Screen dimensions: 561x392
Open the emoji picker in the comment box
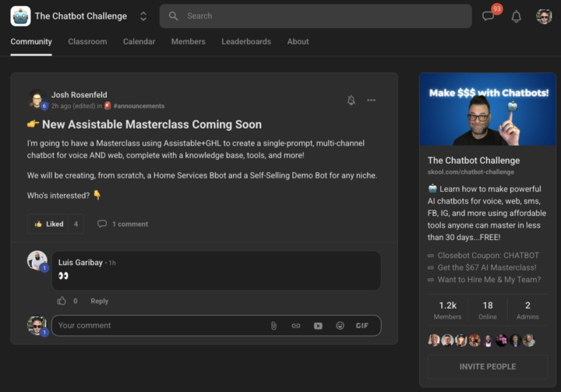[340, 326]
